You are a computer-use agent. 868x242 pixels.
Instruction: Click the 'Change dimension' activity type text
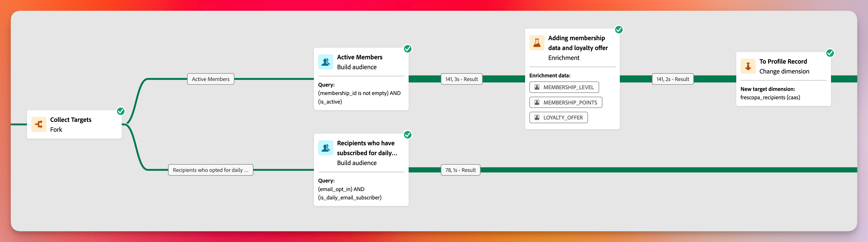pos(784,71)
